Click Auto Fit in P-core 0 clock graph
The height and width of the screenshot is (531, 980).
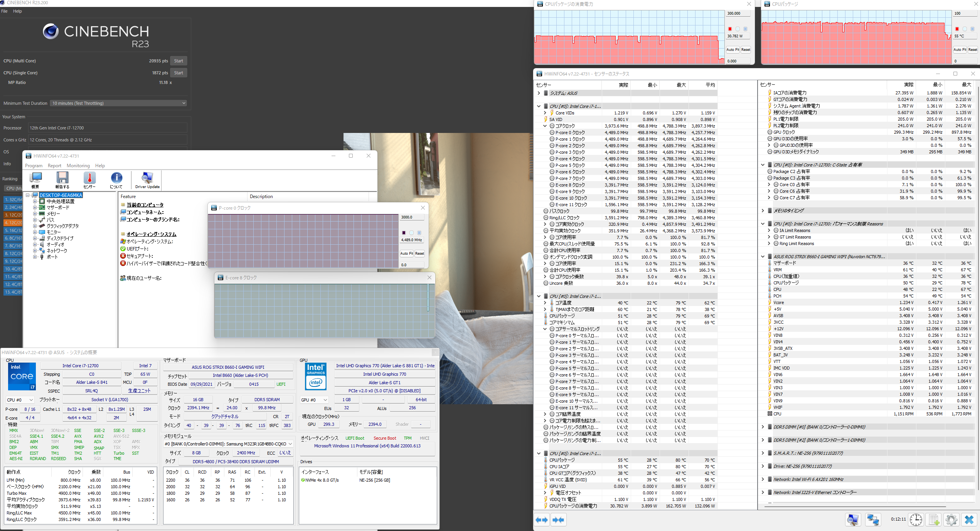407,254
